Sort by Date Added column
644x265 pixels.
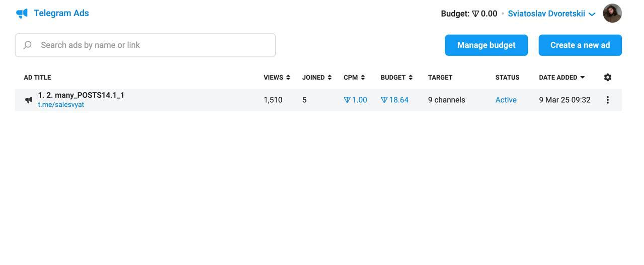click(561, 78)
